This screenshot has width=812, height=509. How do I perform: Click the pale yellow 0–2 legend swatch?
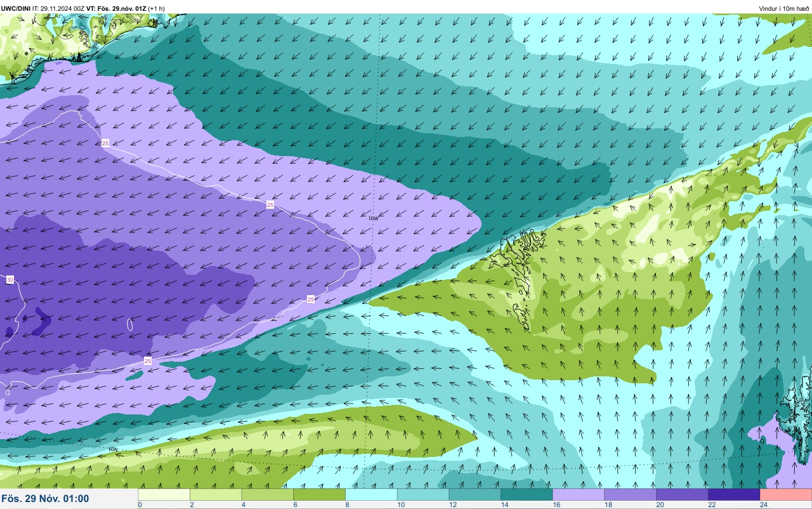click(164, 494)
